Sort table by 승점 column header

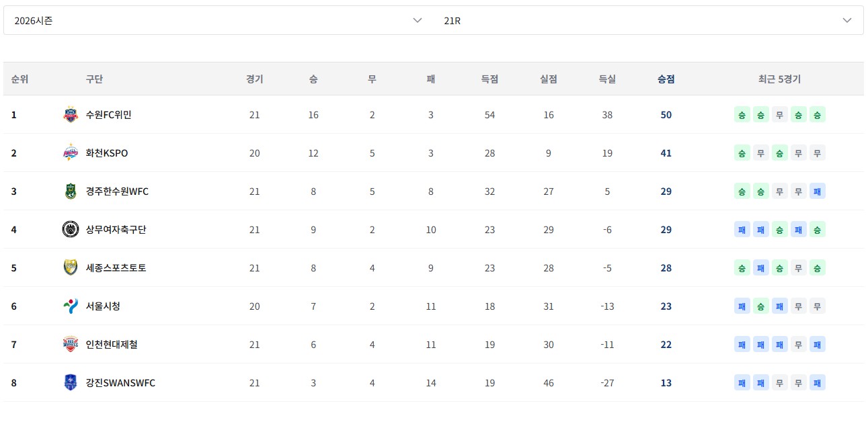click(x=666, y=79)
